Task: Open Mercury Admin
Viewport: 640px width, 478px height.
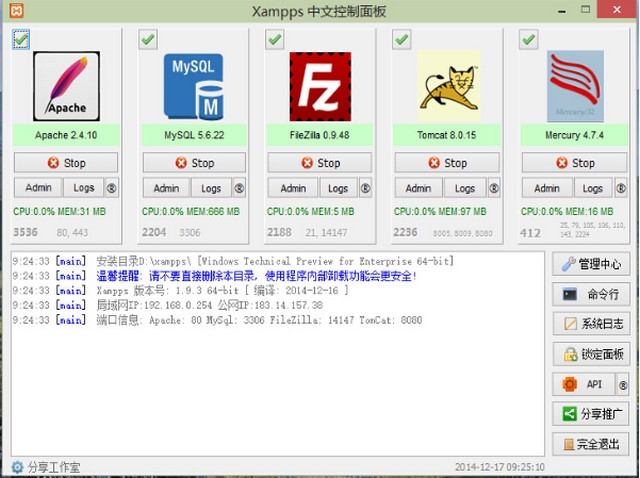Action: (547, 188)
